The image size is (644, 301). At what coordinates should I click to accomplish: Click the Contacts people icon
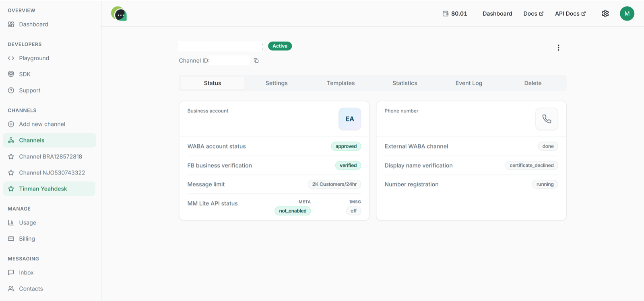(11, 289)
